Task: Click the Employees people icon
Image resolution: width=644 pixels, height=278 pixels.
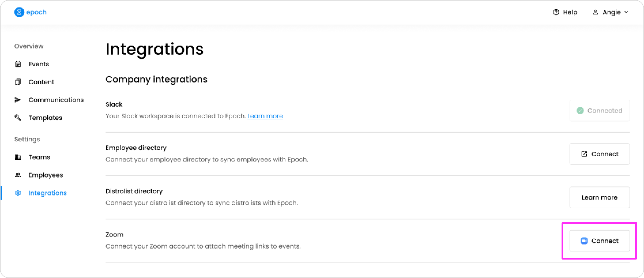Action: (18, 175)
